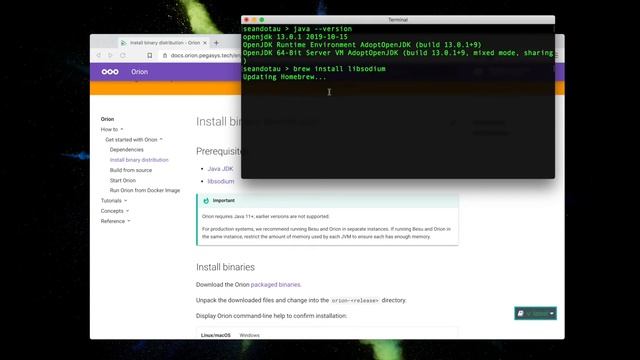Image resolution: width=640 pixels, height=360 pixels.
Task: Click the 'brew install libsodium' command line
Action: (314, 69)
